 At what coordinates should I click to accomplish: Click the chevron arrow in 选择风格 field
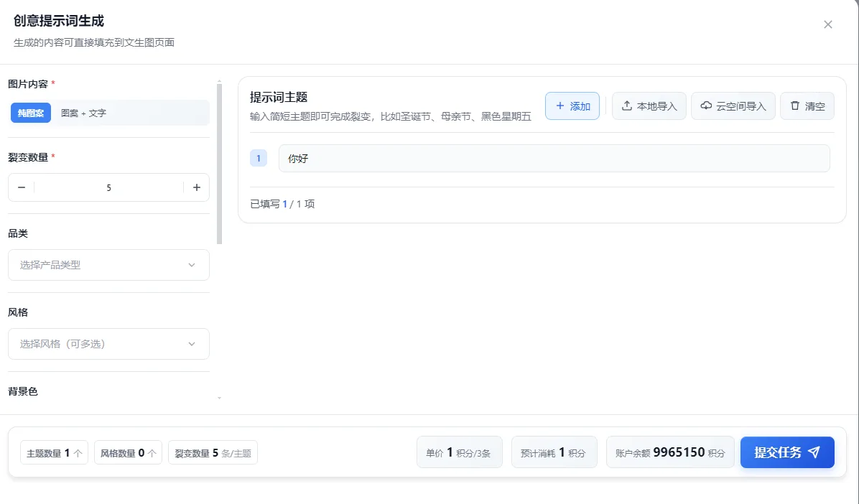192,344
